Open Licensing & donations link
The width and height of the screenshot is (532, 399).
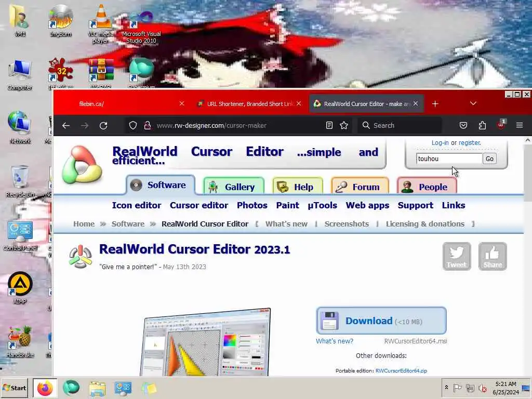click(425, 224)
